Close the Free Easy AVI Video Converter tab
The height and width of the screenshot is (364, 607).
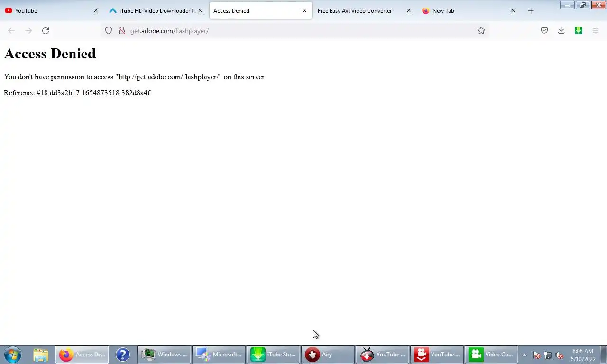[409, 10]
